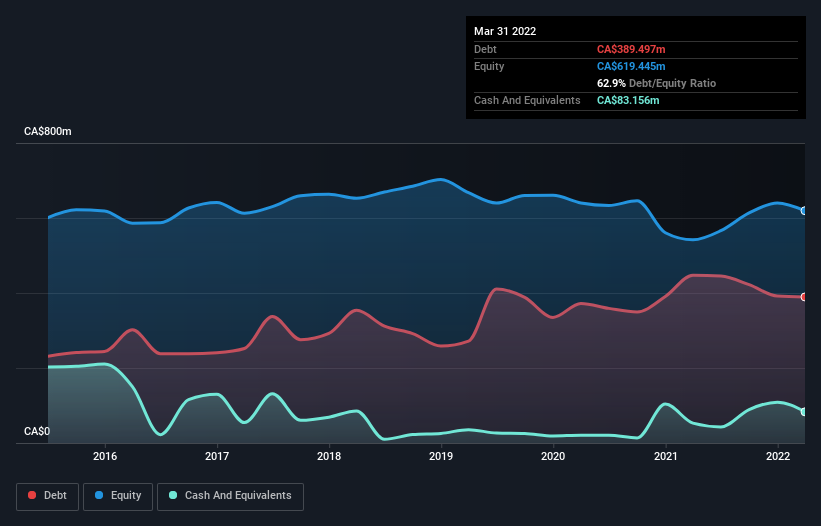
Task: Click the 2017 x-axis label
Action: pyautogui.click(x=217, y=456)
